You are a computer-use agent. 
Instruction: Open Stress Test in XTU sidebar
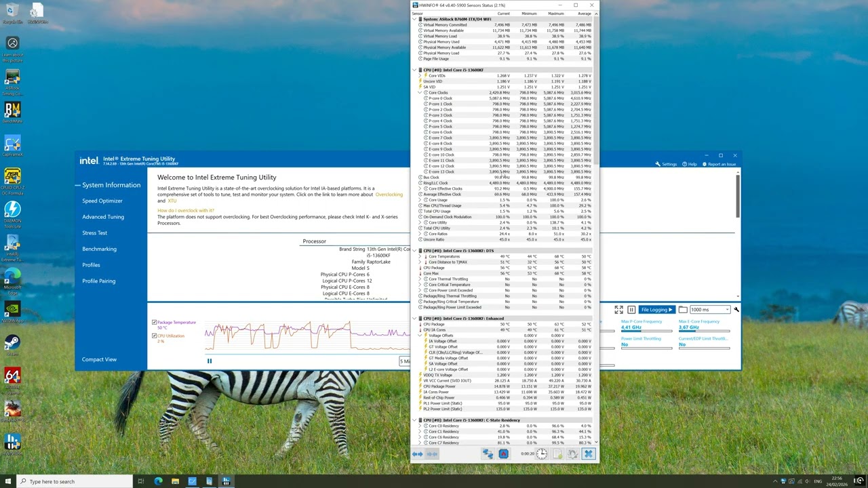tap(94, 232)
